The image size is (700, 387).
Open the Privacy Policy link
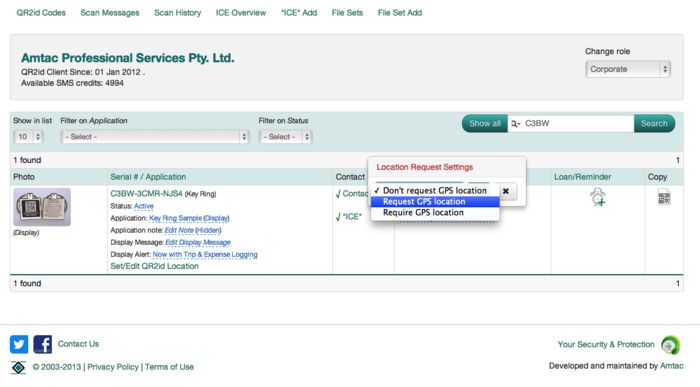113,367
